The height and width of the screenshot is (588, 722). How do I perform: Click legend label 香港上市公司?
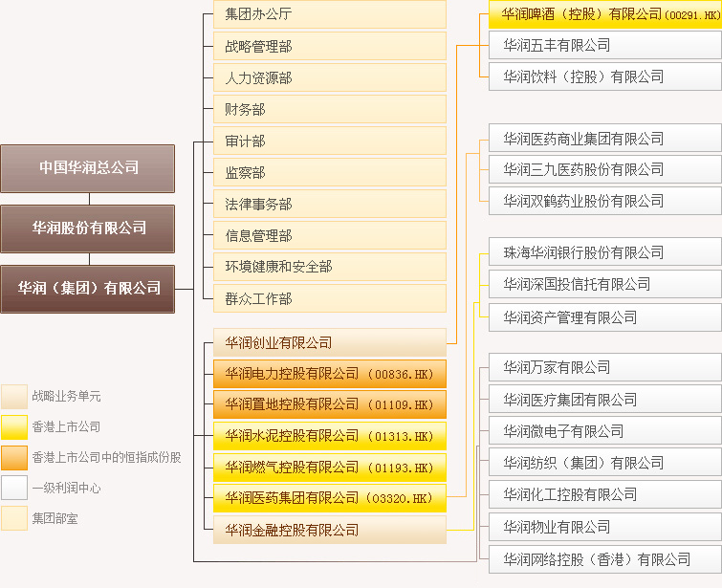[x=66, y=426]
